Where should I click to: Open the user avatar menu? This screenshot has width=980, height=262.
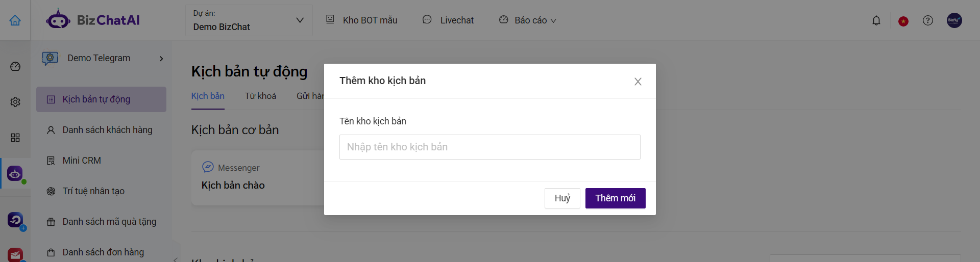(954, 20)
